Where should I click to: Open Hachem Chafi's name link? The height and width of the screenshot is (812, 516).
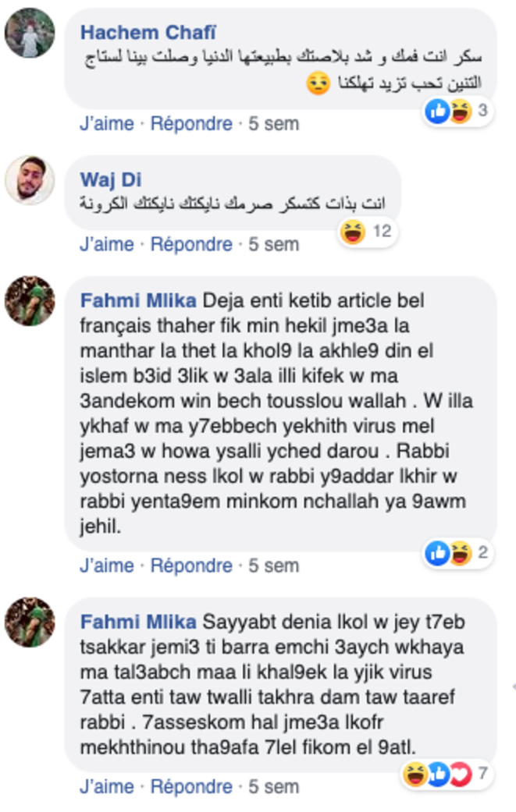[148, 33]
